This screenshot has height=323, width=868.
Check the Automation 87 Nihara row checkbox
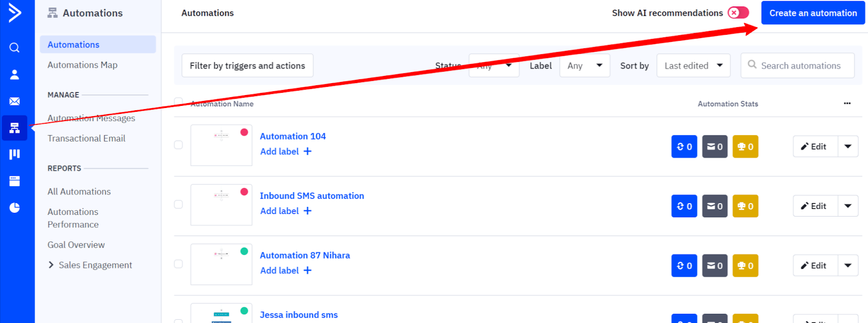(178, 264)
